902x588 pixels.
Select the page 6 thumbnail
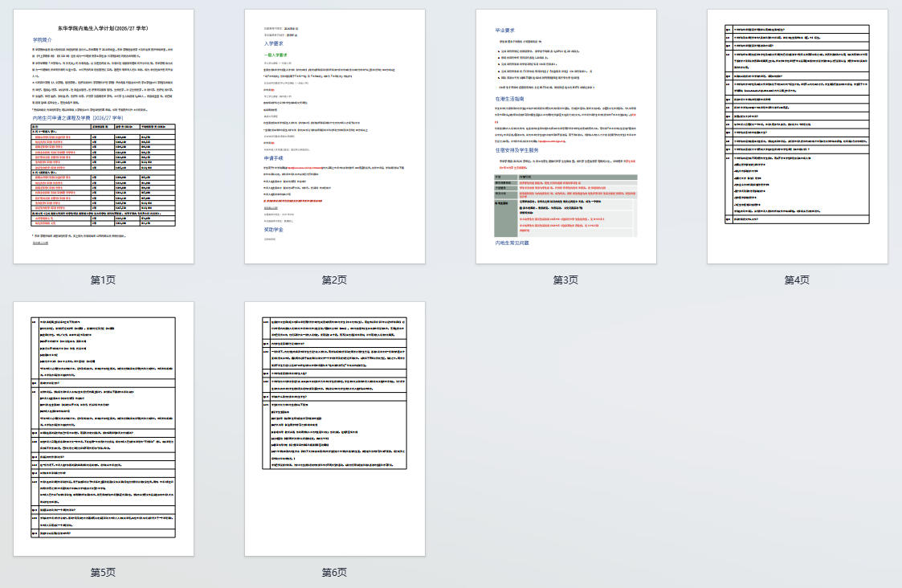(335, 428)
